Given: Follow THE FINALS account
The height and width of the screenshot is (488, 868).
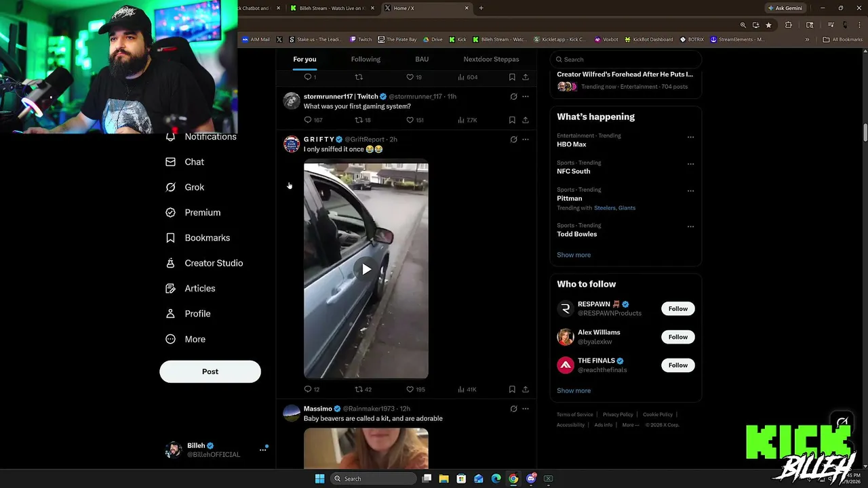Looking at the screenshot, I should [678, 365].
